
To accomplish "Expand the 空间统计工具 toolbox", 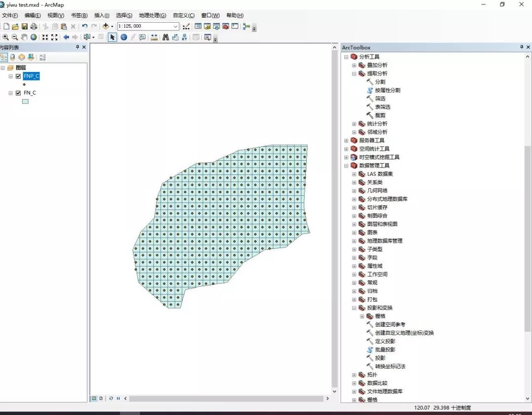I will pos(346,149).
